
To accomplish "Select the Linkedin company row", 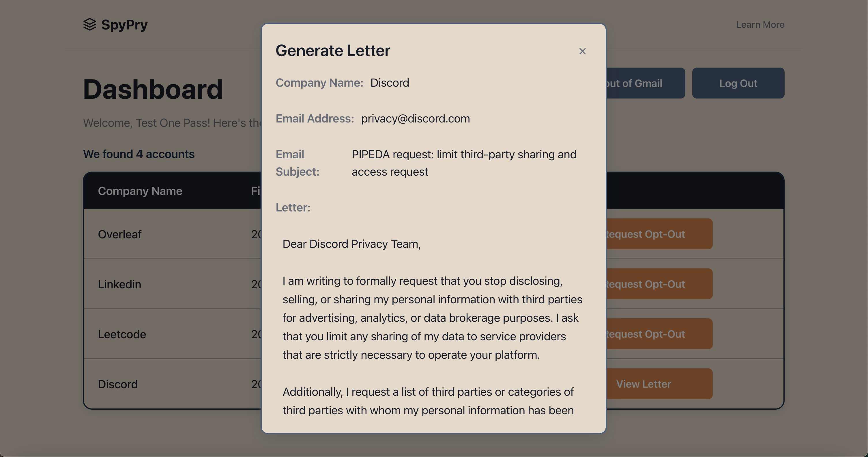I will click(119, 284).
